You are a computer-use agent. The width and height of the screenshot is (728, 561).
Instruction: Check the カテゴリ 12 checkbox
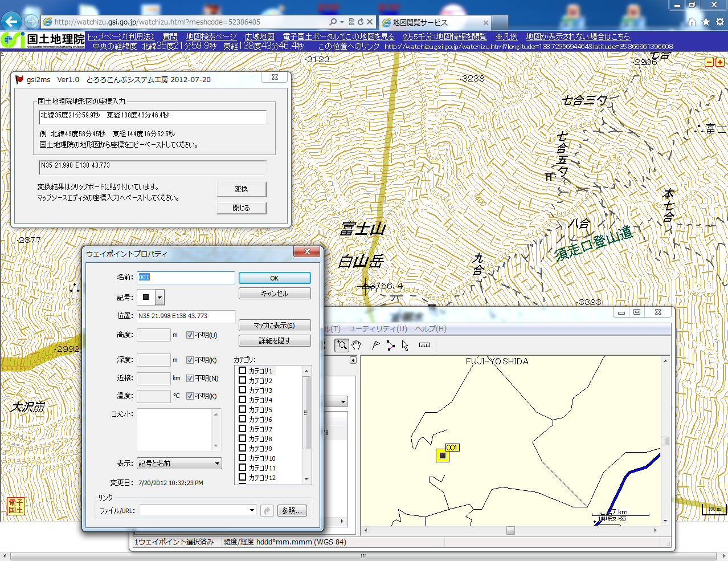[243, 477]
